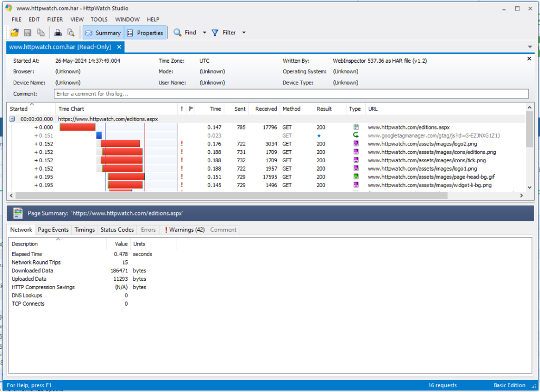The width and height of the screenshot is (540, 392).
Task: Select the Elapsed Time row
Action: [79, 254]
